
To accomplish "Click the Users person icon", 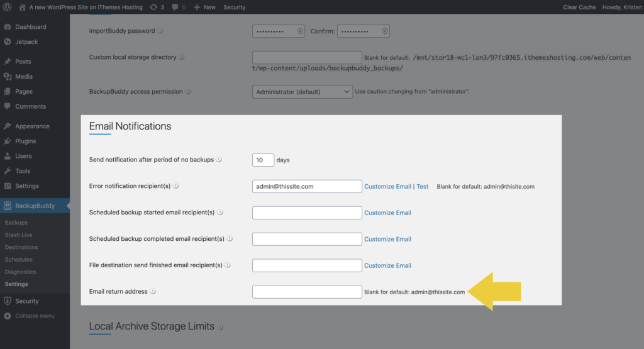I will pyautogui.click(x=8, y=156).
